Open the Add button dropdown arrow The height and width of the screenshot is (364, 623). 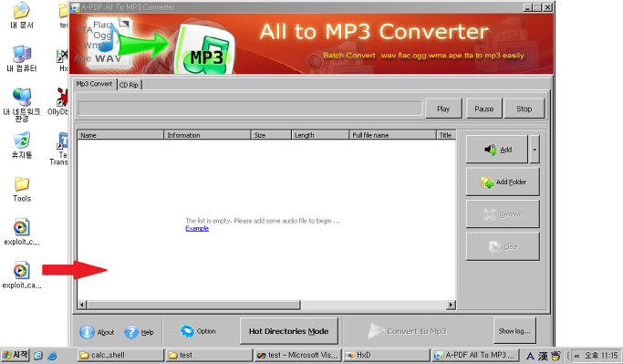[535, 150]
